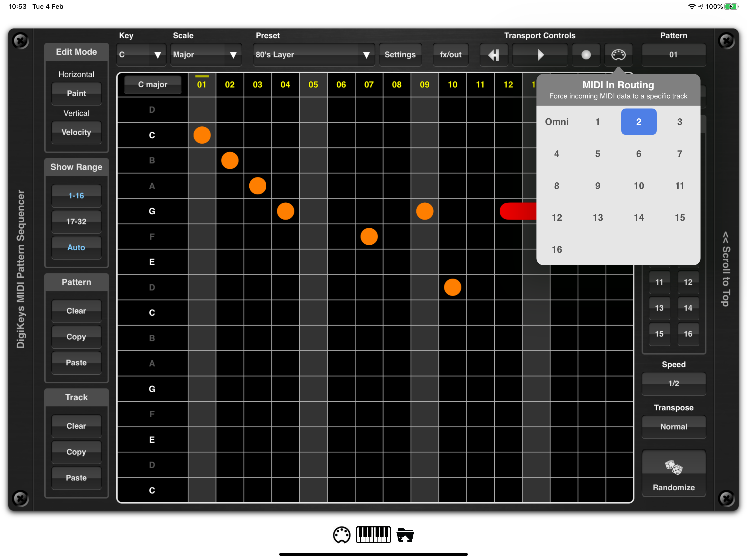Select Velocity vertical edit mode

pyautogui.click(x=76, y=132)
